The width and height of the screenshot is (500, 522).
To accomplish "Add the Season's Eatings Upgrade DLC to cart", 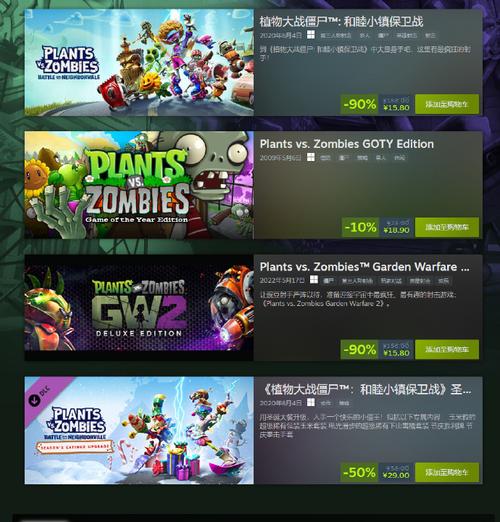I will [447, 472].
